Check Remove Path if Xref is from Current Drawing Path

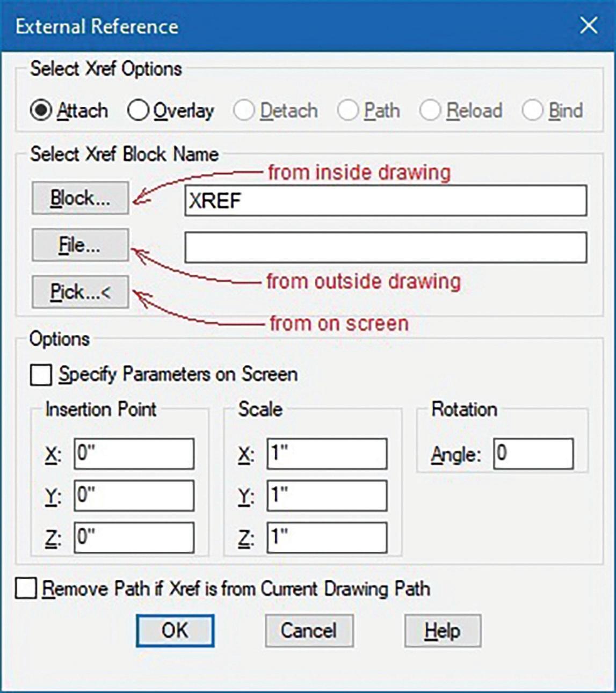coord(26,588)
